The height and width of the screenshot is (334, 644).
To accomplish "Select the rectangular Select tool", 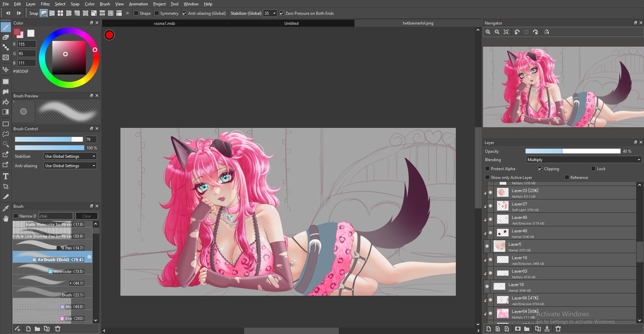I will tap(5, 124).
